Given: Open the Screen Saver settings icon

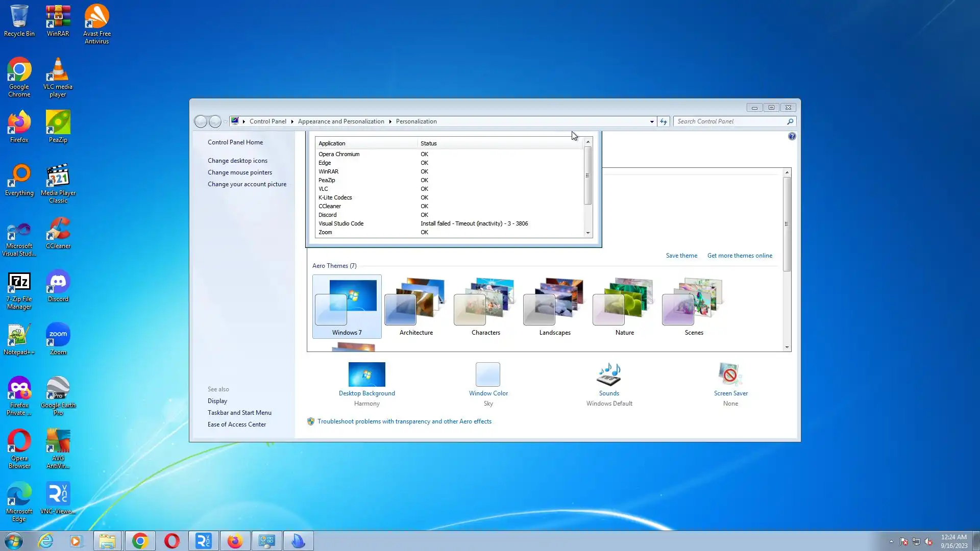Looking at the screenshot, I should (730, 375).
